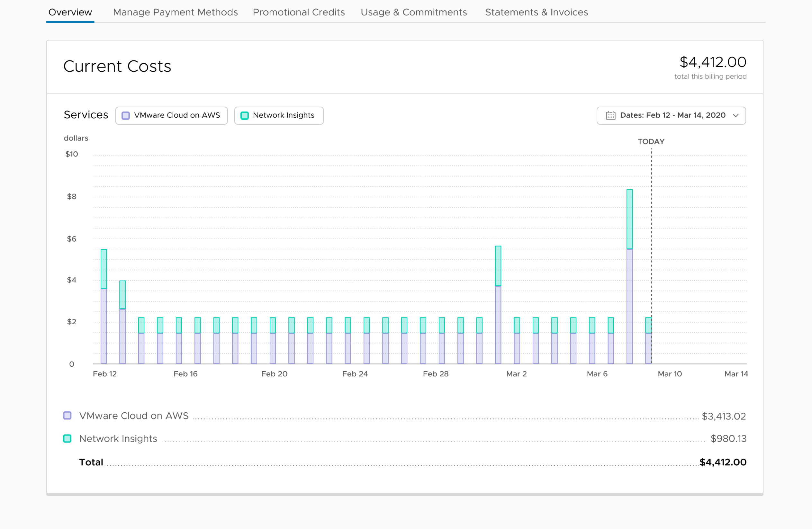Click the VMware Cloud on AWS legend label
The width and height of the screenshot is (812, 529).
134,416
